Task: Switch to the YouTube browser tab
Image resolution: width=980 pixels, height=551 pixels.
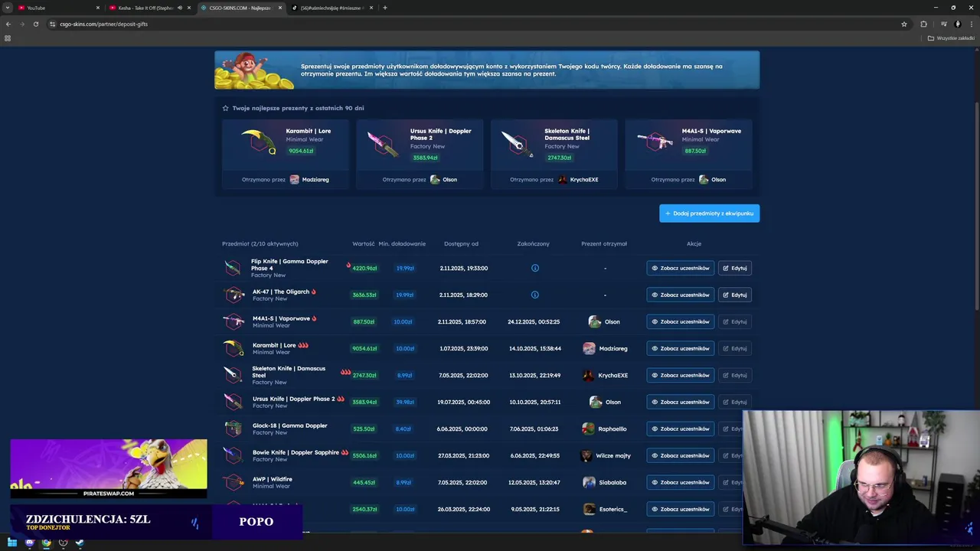Action: [x=58, y=8]
